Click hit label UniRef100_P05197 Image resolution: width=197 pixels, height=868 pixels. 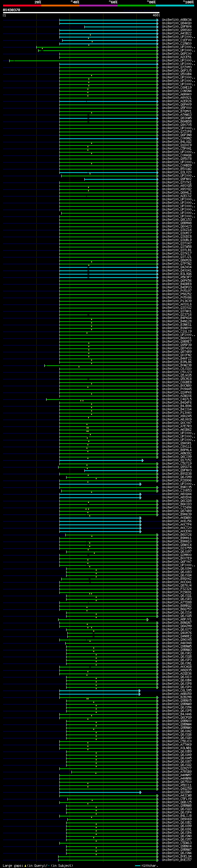(x=177, y=291)
